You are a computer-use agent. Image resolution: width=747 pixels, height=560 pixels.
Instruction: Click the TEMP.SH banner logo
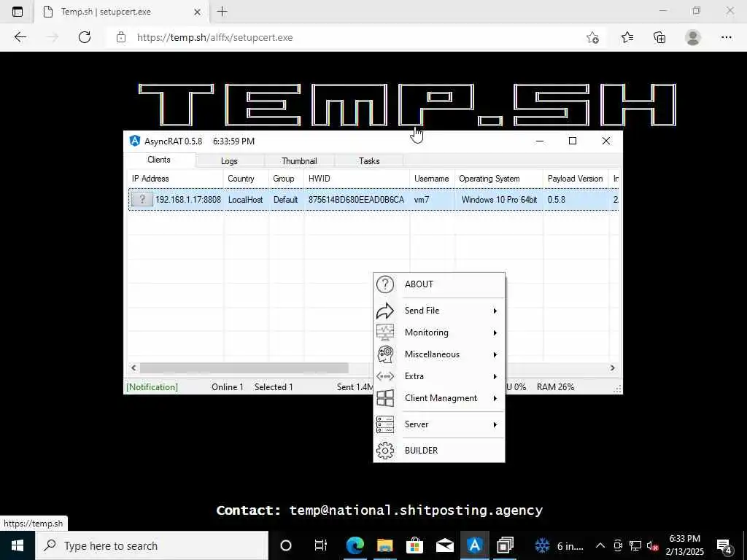pyautogui.click(x=407, y=105)
